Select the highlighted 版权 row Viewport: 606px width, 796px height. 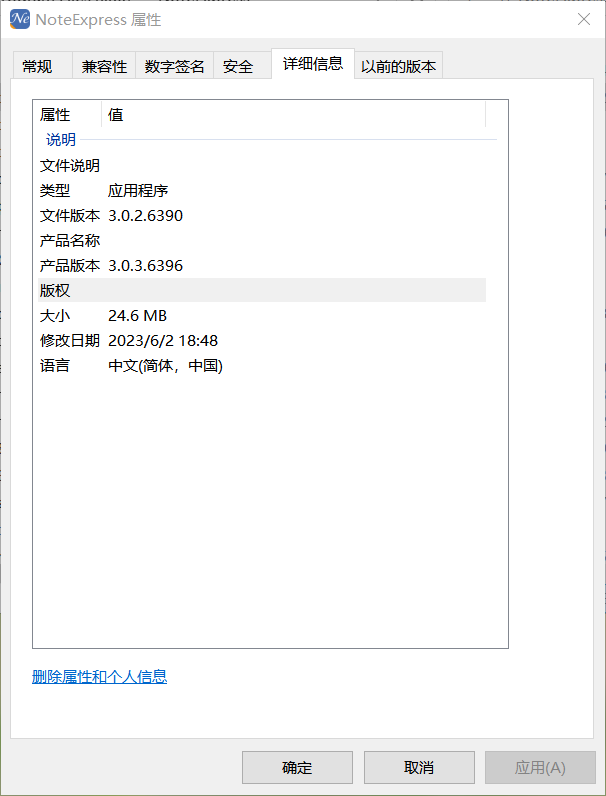point(262,290)
